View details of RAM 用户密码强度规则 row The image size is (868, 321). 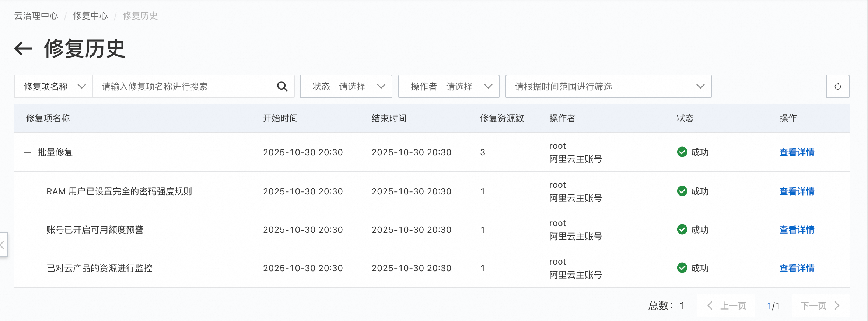[797, 191]
